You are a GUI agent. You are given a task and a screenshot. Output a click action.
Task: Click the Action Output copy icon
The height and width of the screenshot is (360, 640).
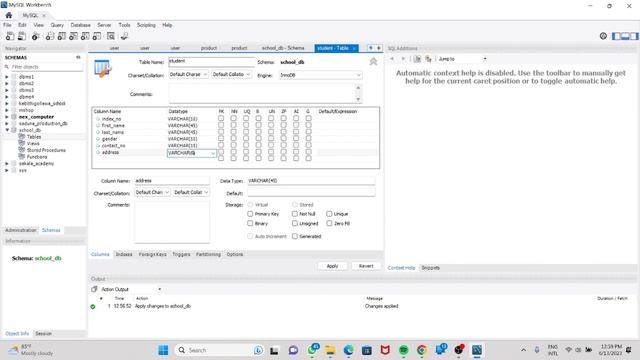click(x=94, y=289)
